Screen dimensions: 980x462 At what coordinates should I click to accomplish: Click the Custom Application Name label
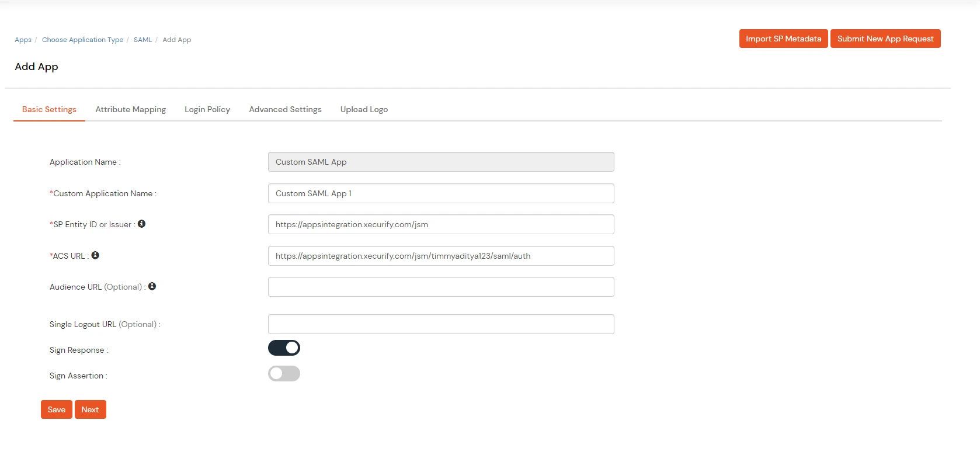tap(103, 193)
